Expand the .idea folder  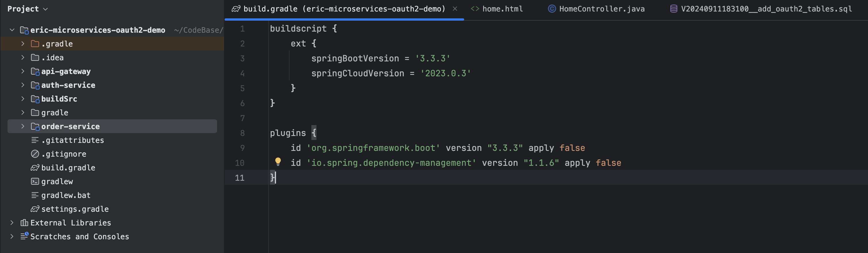[x=23, y=58]
